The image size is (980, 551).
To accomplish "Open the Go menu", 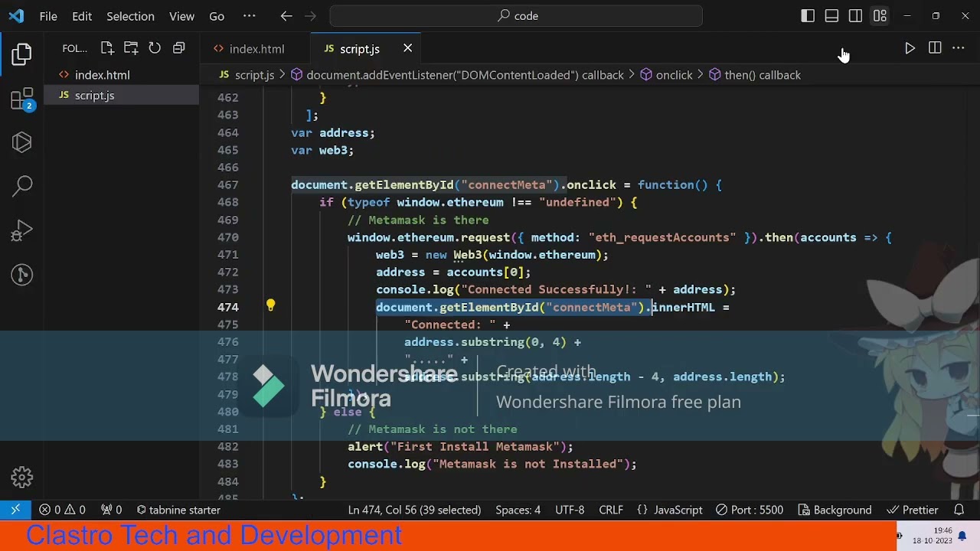I will click(x=217, y=16).
